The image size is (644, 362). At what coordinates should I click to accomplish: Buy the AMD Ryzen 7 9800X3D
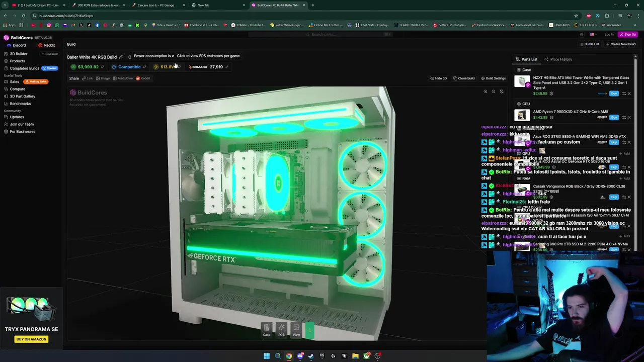[614, 117]
